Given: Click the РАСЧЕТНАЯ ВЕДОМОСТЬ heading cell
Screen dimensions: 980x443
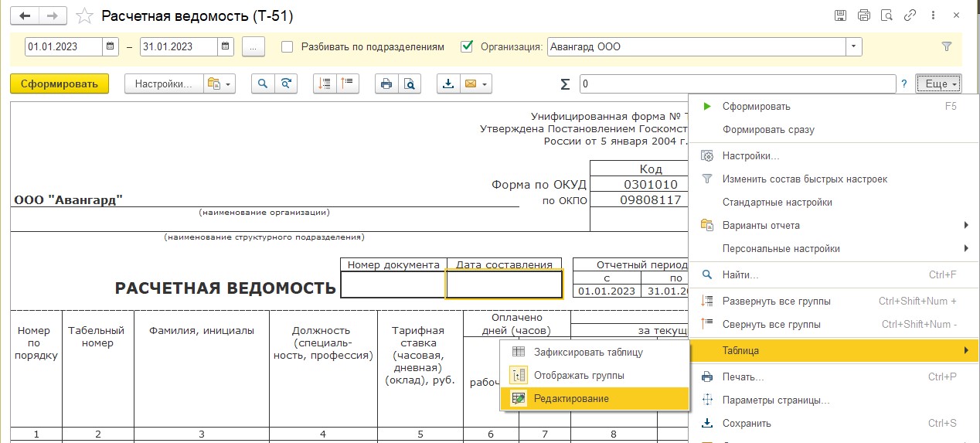Looking at the screenshot, I should coord(225,288).
